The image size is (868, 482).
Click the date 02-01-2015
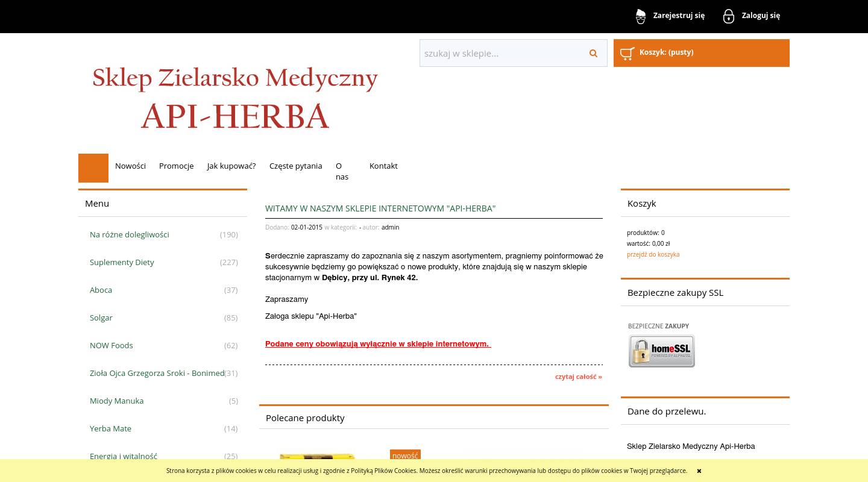307,227
